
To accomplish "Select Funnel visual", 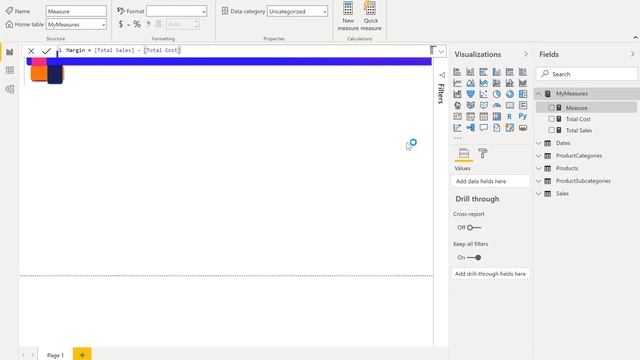I will click(x=470, y=94).
